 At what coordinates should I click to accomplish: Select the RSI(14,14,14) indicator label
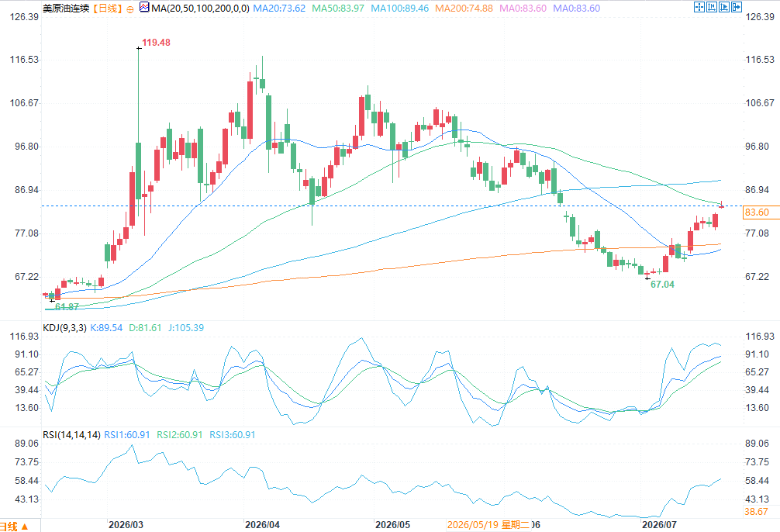tap(71, 435)
